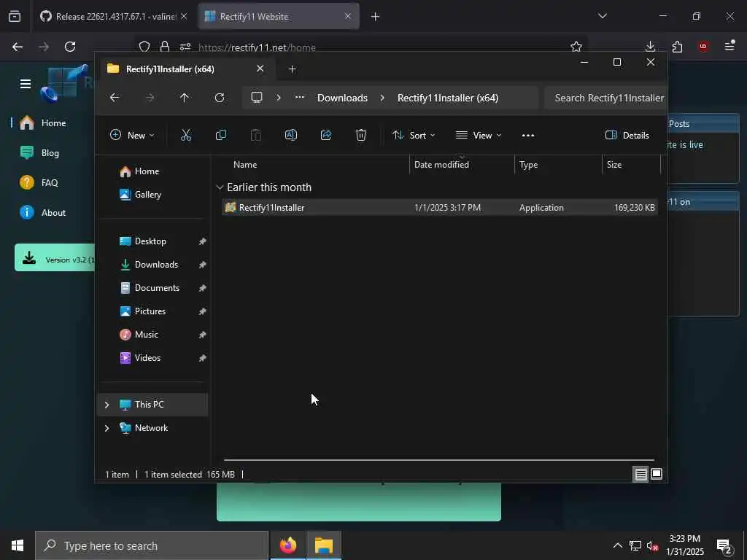Open the website FAQ page
The width and height of the screenshot is (747, 560).
pyautogui.click(x=39, y=183)
